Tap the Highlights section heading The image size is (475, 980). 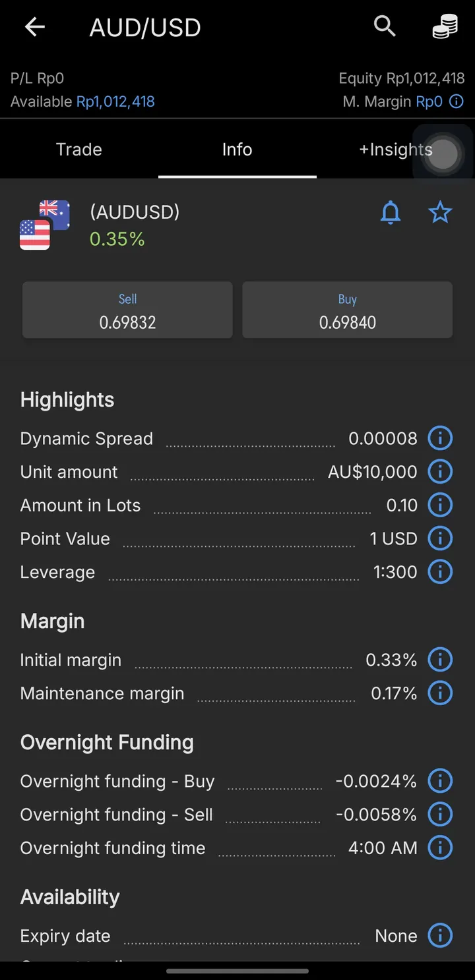click(67, 400)
